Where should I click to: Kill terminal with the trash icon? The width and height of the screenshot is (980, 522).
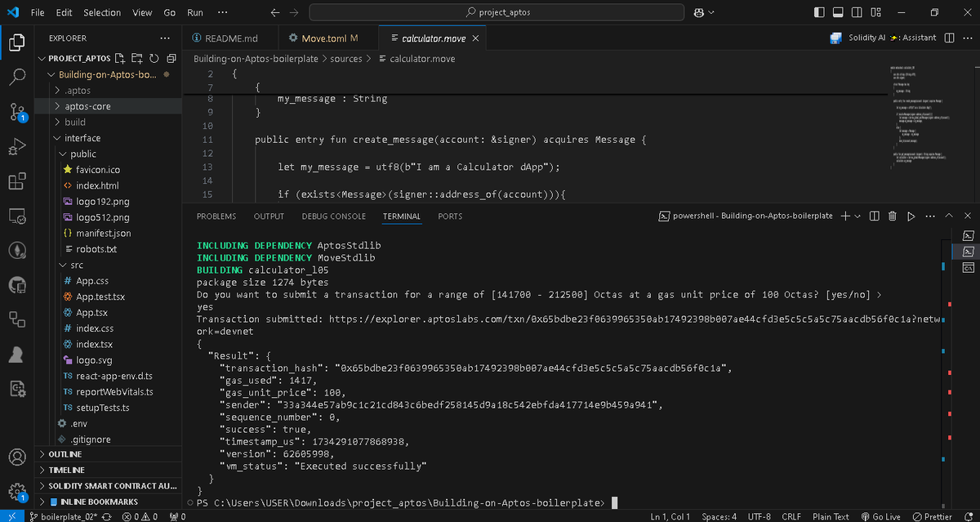click(893, 216)
